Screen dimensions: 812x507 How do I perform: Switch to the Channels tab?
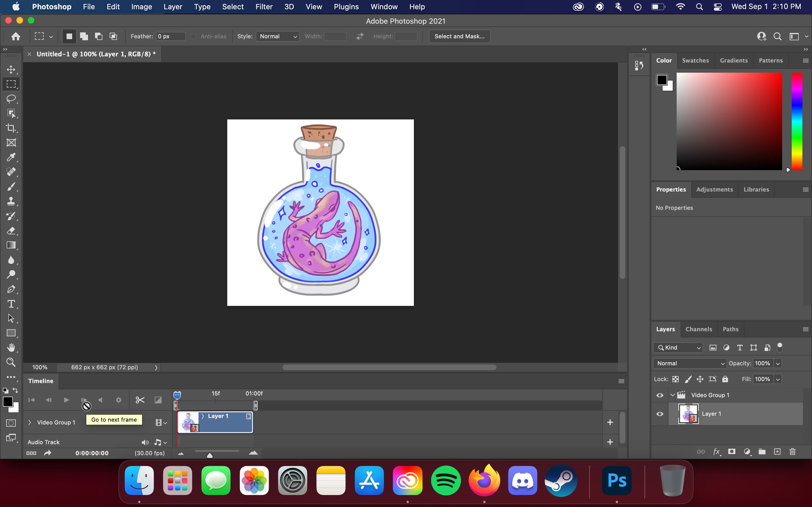coord(699,329)
